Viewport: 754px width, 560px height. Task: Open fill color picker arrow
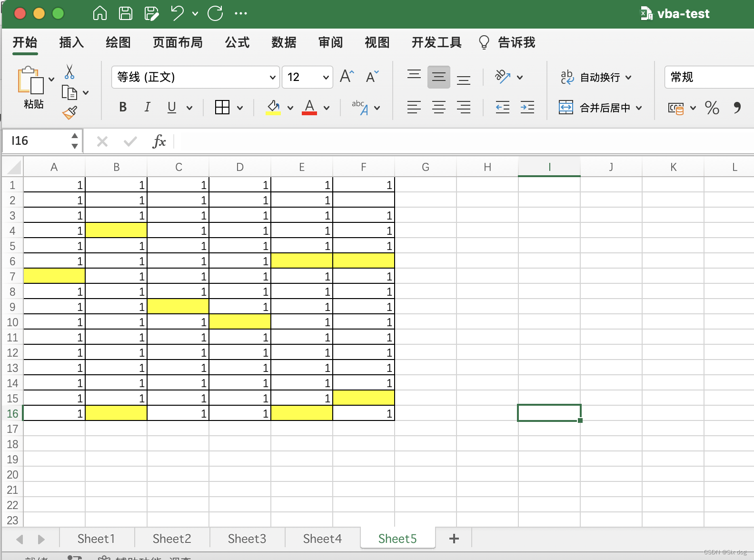[290, 108]
